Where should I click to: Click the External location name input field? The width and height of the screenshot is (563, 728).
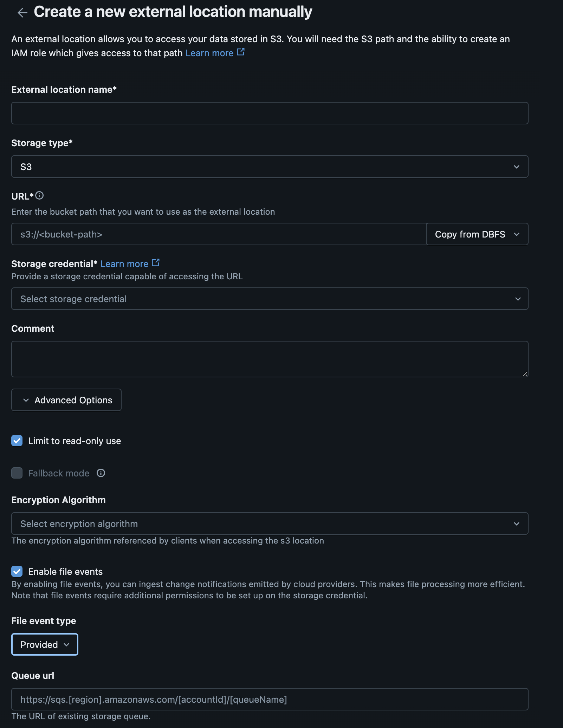[270, 113]
